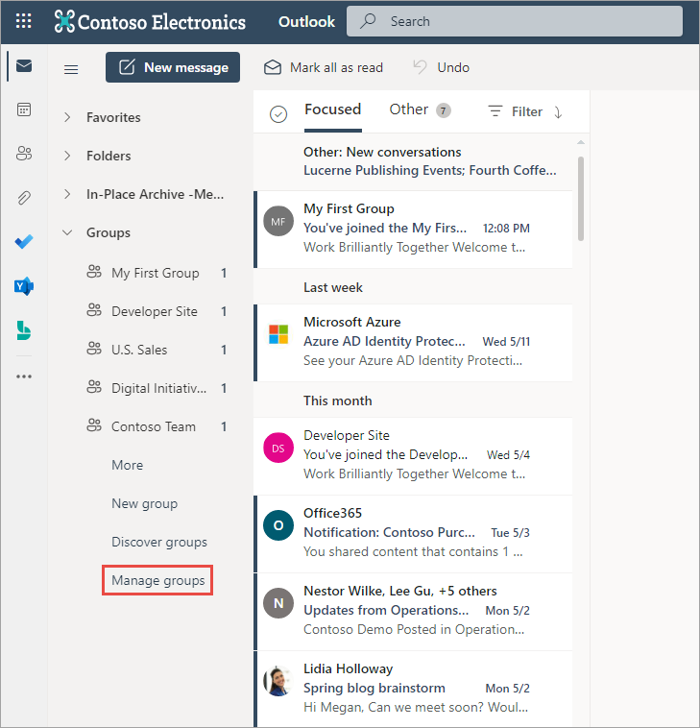Show more apps via the ellipsis icon

[24, 376]
